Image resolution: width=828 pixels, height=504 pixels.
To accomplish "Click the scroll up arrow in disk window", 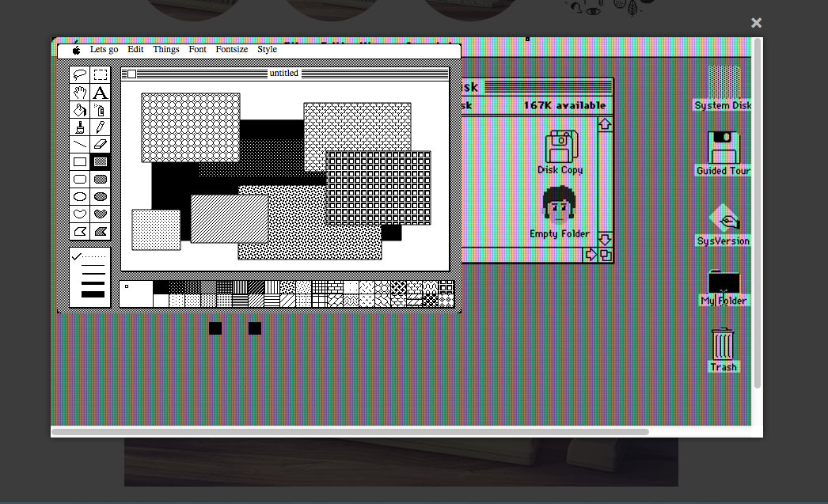I will (x=605, y=124).
